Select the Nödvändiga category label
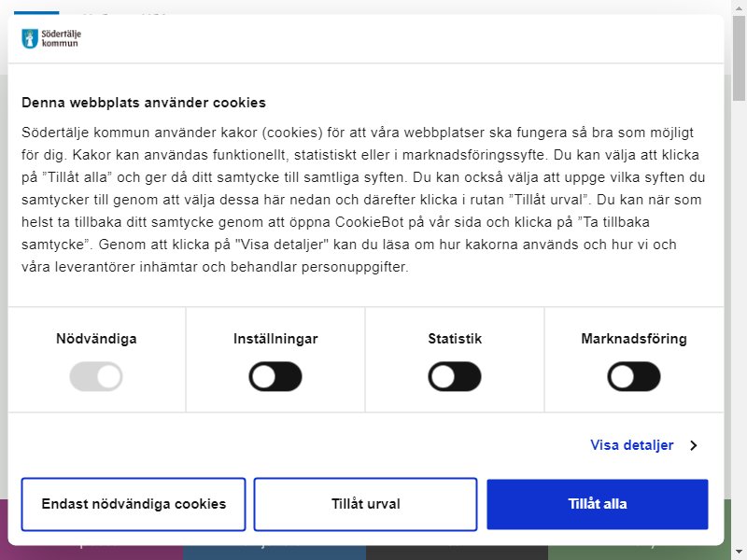Image resolution: width=747 pixels, height=560 pixels. pyautogui.click(x=96, y=339)
